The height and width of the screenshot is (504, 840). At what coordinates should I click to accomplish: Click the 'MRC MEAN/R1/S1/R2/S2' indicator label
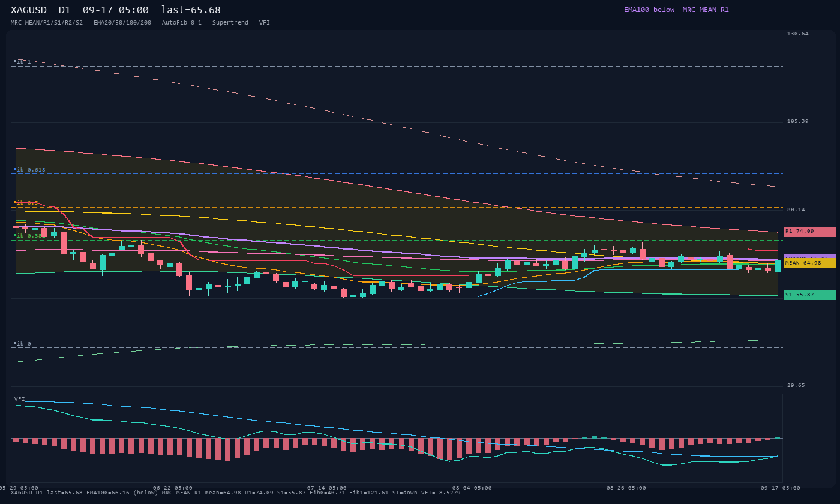pyautogui.click(x=47, y=23)
